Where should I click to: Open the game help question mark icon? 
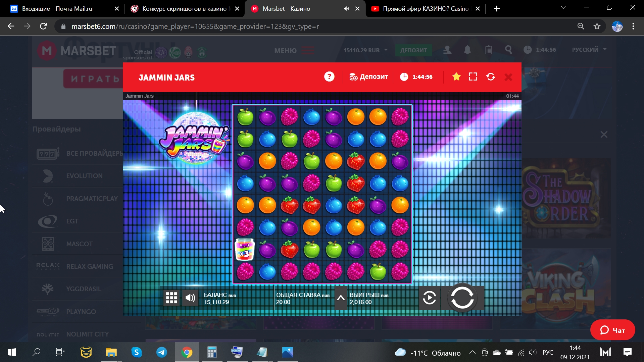(x=329, y=77)
